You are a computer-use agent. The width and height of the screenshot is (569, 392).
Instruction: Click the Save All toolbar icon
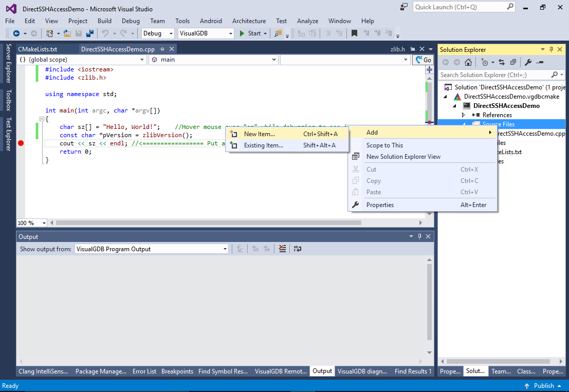pos(89,33)
